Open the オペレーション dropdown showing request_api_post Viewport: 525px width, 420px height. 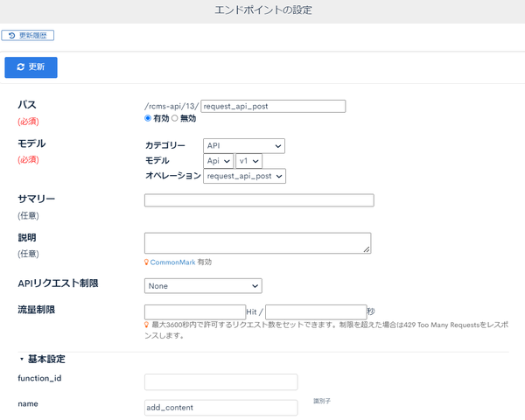pyautogui.click(x=244, y=176)
